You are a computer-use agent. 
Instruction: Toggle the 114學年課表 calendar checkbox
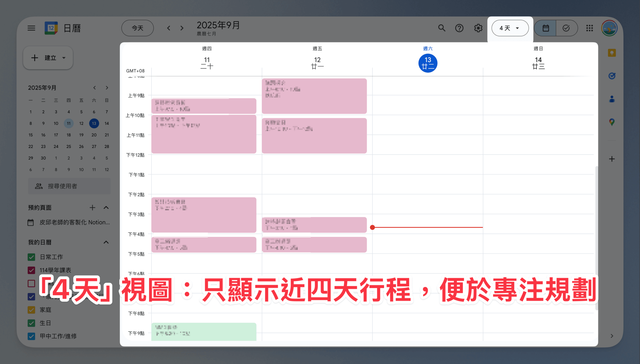(31, 270)
